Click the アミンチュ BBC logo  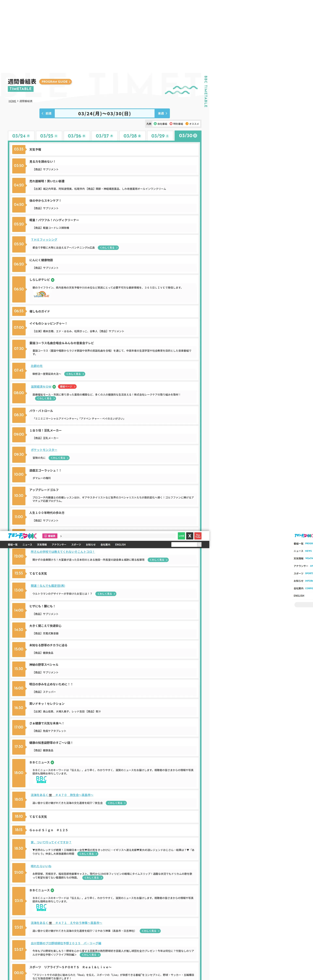22,536
